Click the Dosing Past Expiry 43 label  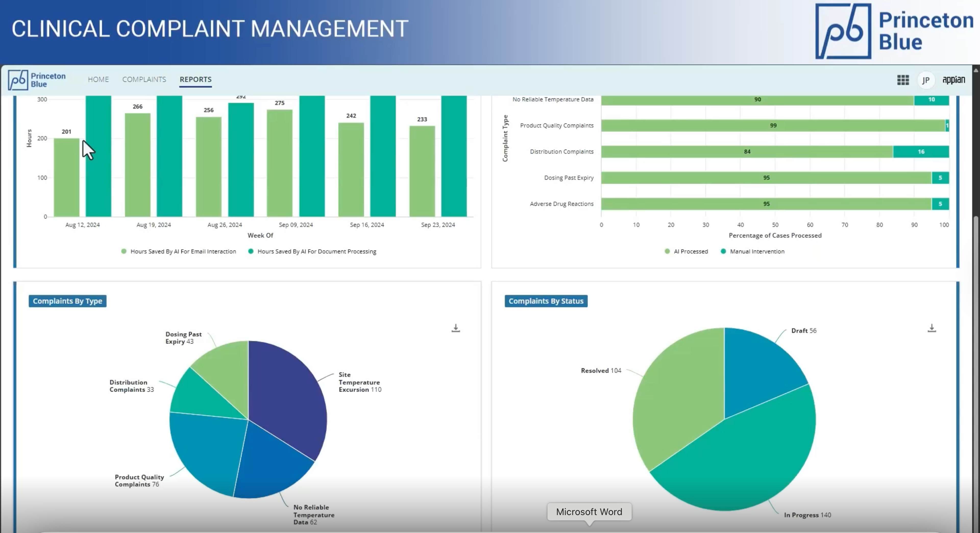[x=183, y=338]
